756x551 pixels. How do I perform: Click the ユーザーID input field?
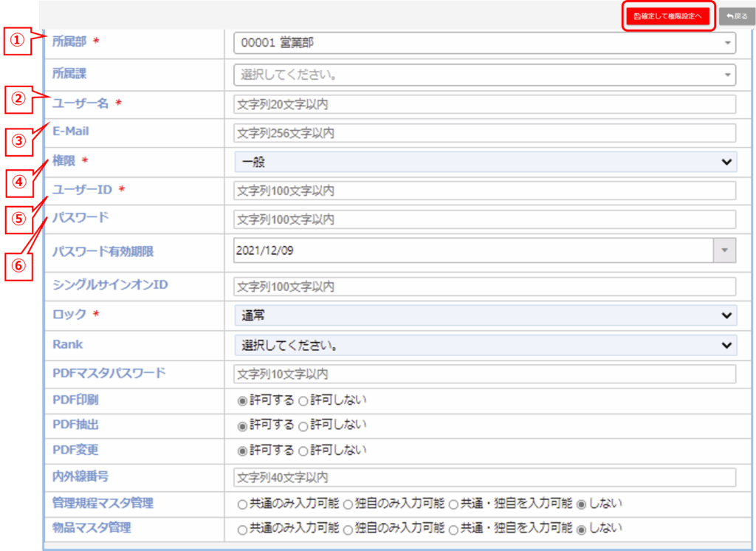tap(484, 191)
